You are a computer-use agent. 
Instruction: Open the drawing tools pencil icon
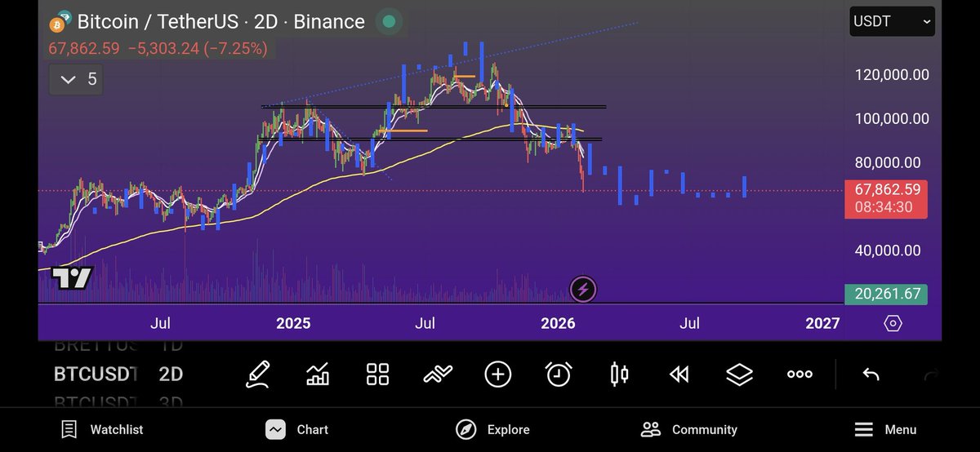[259, 374]
